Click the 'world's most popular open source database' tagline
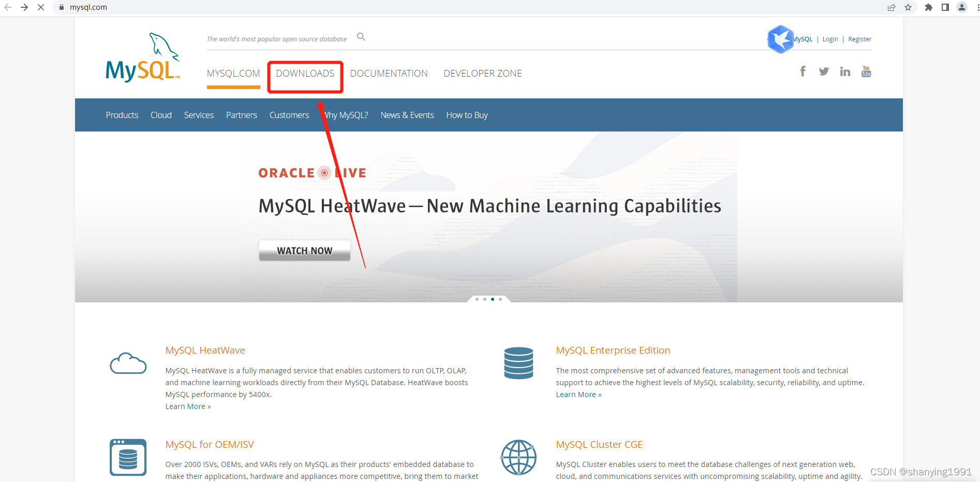Screen dimensions: 980x482 pyautogui.click(x=277, y=39)
